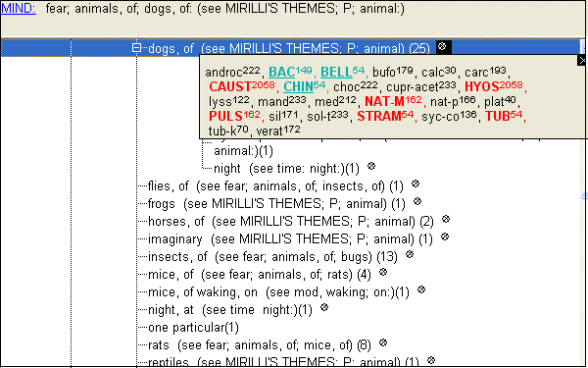588x368 pixels.
Task: Select the 'horses, of' rubric
Action: 291,222
